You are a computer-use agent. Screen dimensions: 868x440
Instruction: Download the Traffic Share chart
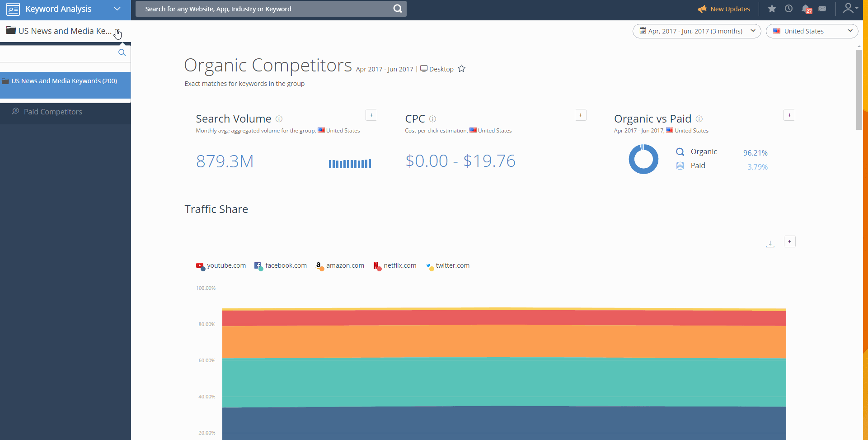tap(770, 244)
